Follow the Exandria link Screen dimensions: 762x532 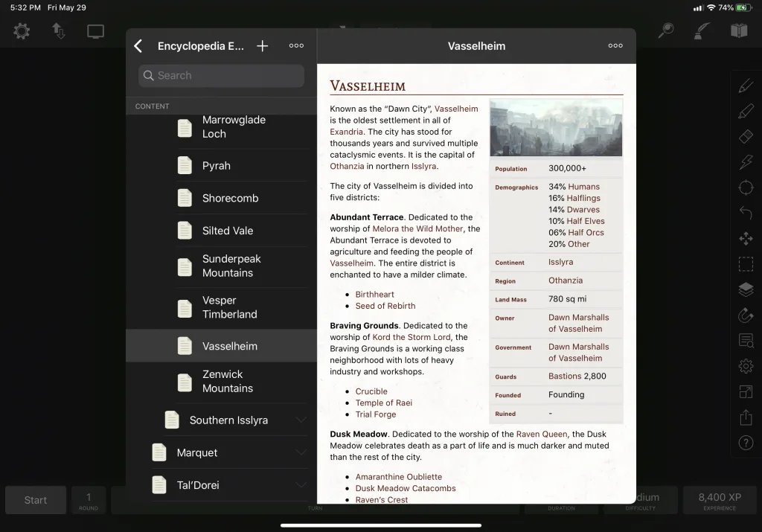point(347,132)
